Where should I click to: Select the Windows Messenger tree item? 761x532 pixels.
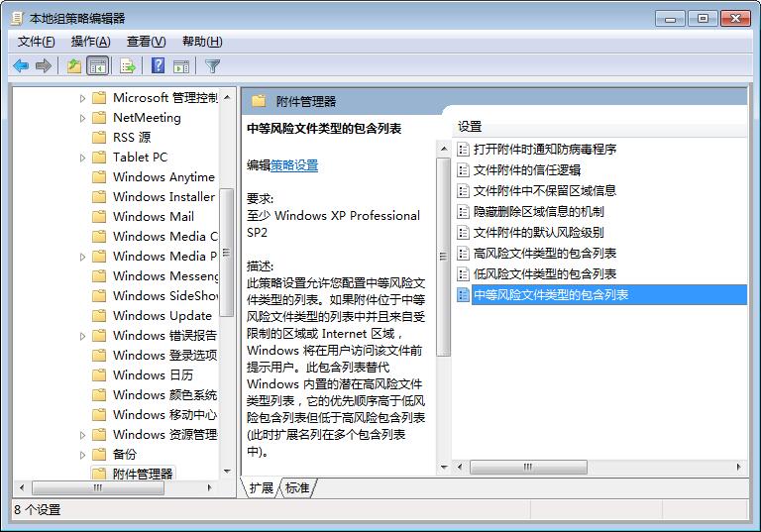point(165,275)
